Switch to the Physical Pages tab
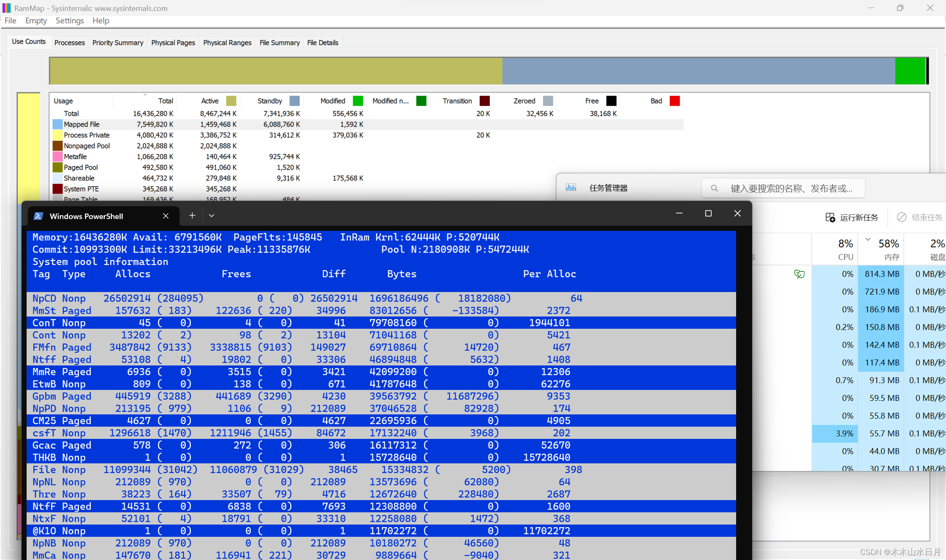The height and width of the screenshot is (560, 946). click(x=173, y=43)
